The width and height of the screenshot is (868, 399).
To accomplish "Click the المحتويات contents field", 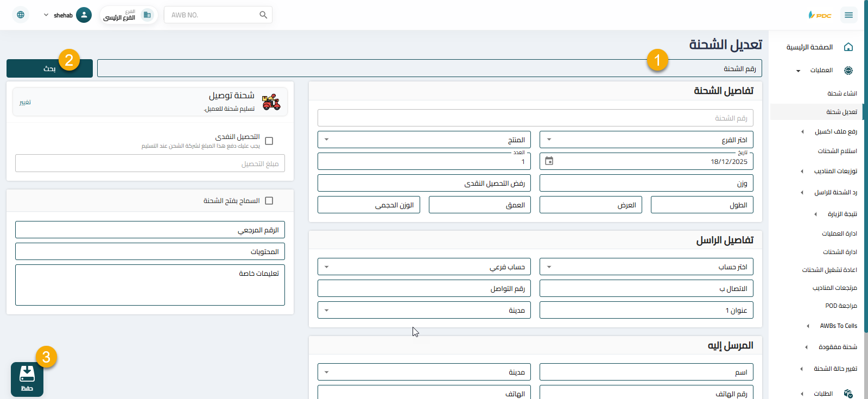I will pyautogui.click(x=150, y=251).
